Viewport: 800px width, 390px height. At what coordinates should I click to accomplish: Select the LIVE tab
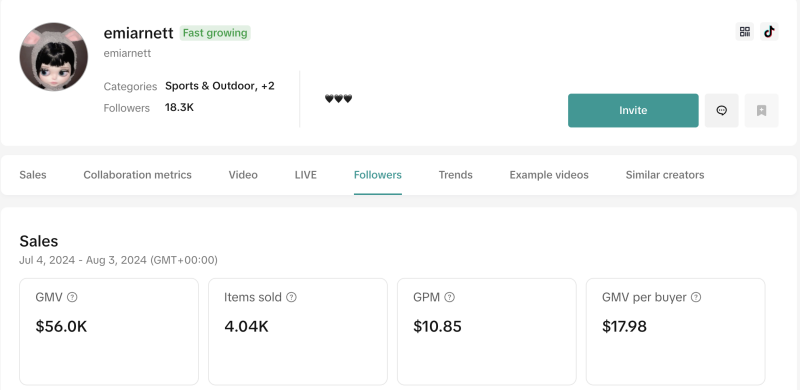tap(306, 175)
